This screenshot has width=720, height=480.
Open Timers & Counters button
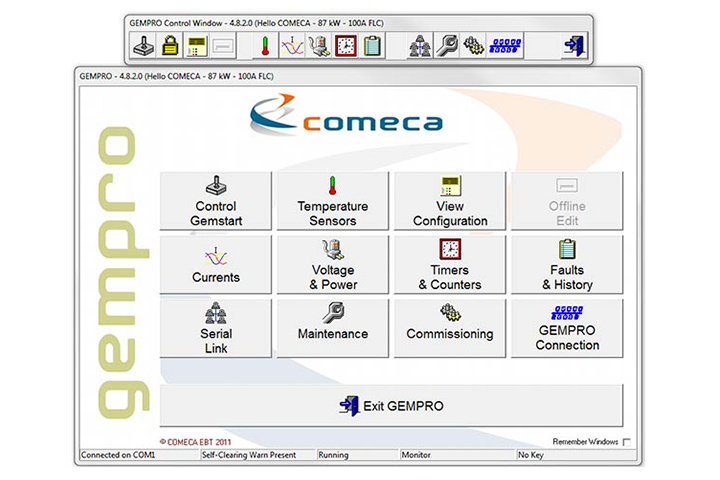pyautogui.click(x=450, y=265)
